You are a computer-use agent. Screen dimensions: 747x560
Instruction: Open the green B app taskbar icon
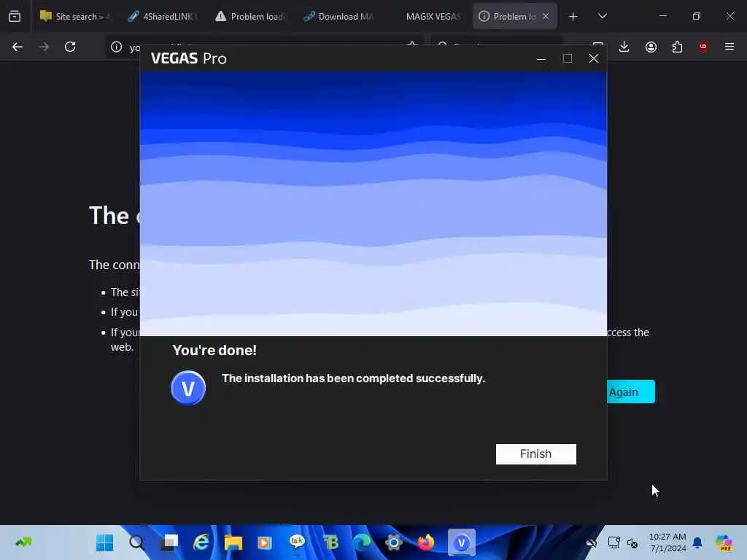coord(330,542)
